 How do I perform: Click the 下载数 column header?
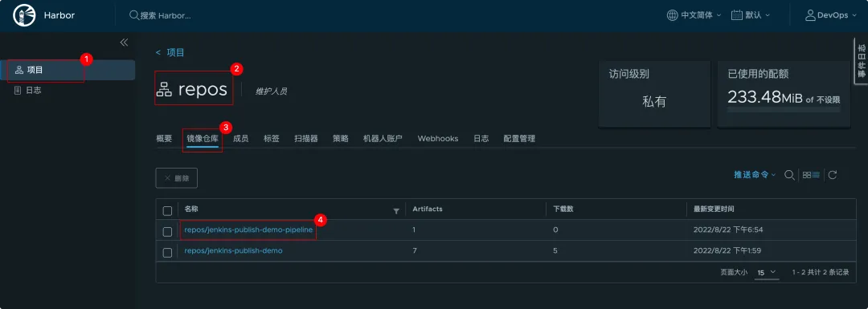tap(563, 209)
